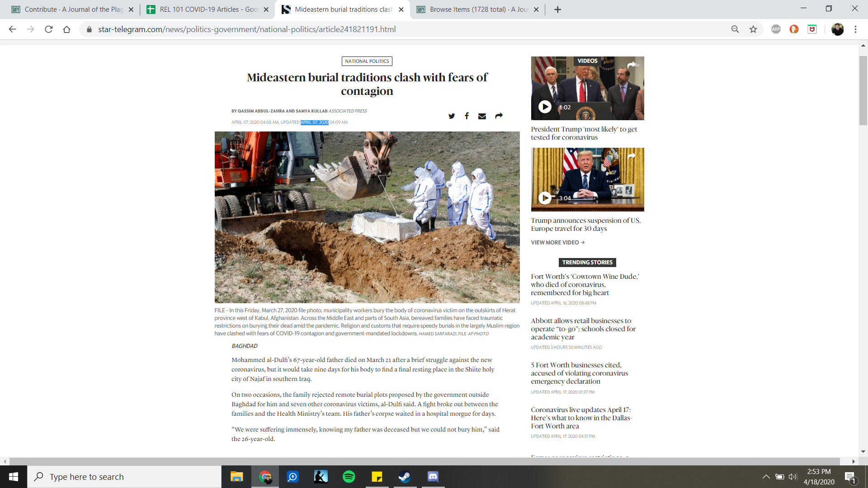Open the AdBlock Plus extension
The height and width of the screenshot is (488, 868).
tap(776, 29)
